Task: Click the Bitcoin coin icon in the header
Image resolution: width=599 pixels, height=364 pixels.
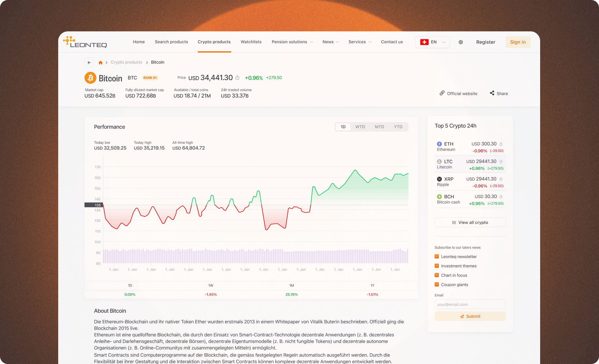Action: click(x=90, y=78)
